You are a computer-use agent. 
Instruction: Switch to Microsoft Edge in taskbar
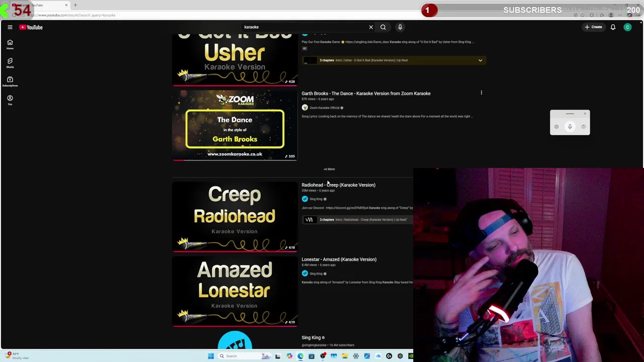tap(300, 356)
